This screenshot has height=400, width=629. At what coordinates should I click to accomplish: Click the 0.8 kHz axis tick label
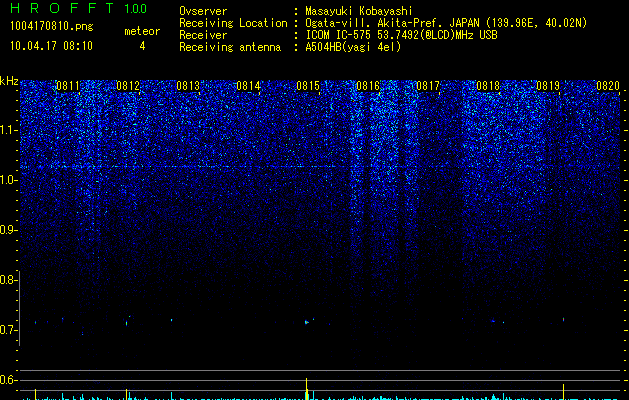pyautogui.click(x=8, y=280)
